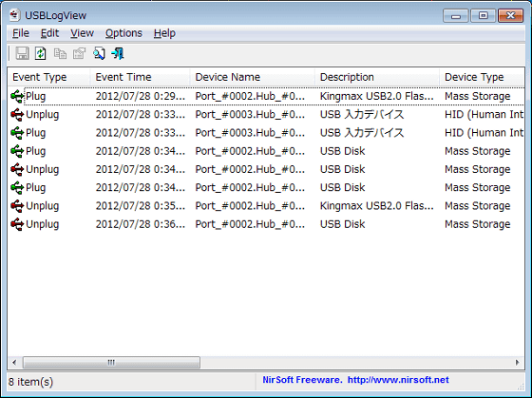532x398 pixels.
Task: Click the Exit toolbar icon
Action: 118,53
